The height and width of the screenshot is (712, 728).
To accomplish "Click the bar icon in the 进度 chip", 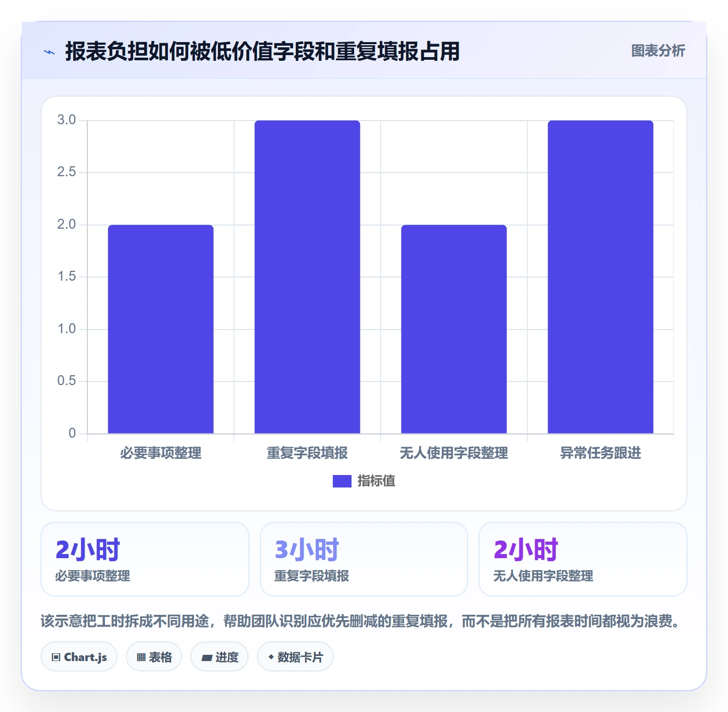I will click(207, 658).
